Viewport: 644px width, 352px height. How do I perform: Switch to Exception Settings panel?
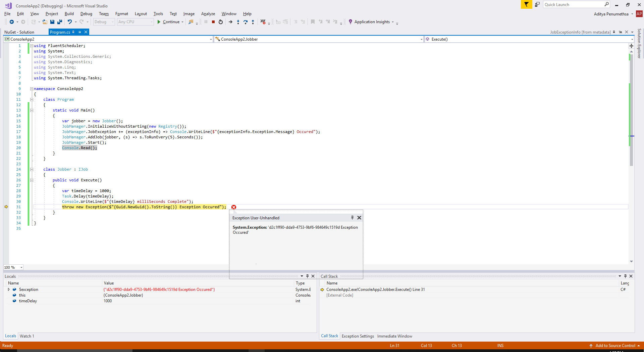coord(358,336)
